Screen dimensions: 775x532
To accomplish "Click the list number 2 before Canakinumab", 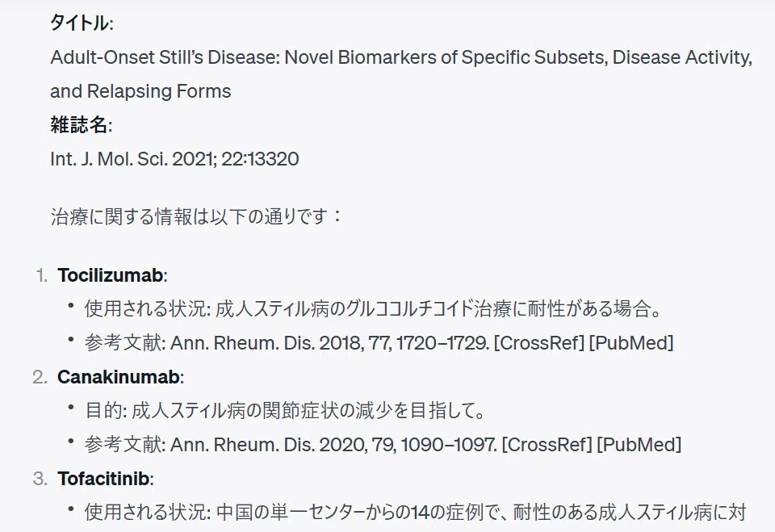I will [40, 377].
